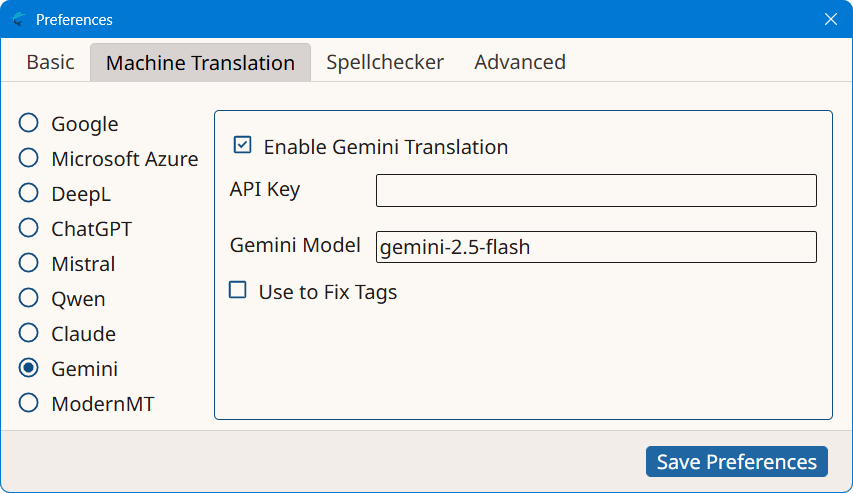The width and height of the screenshot is (853, 493).
Task: Disable the Enable Gemini Translation checkbox
Action: click(x=242, y=146)
